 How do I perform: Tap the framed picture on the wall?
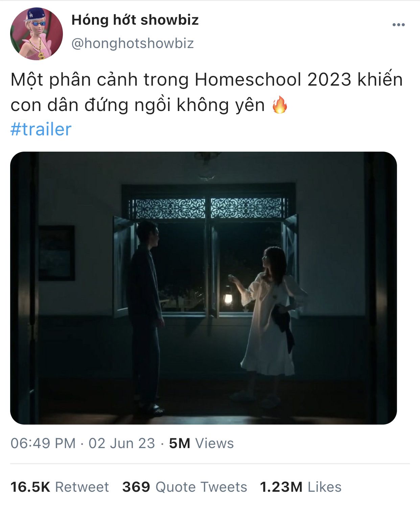coord(56,253)
